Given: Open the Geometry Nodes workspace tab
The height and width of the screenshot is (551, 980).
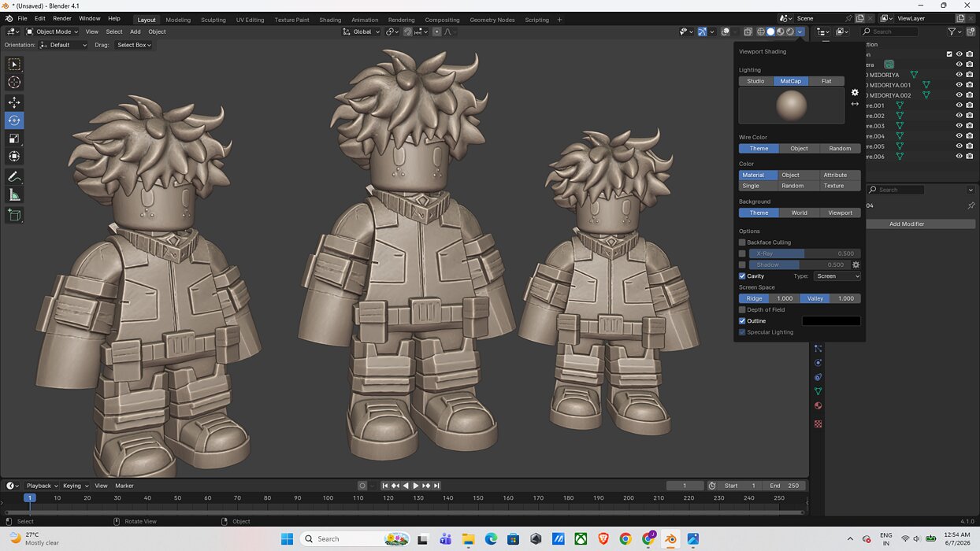Looking at the screenshot, I should 492,20.
